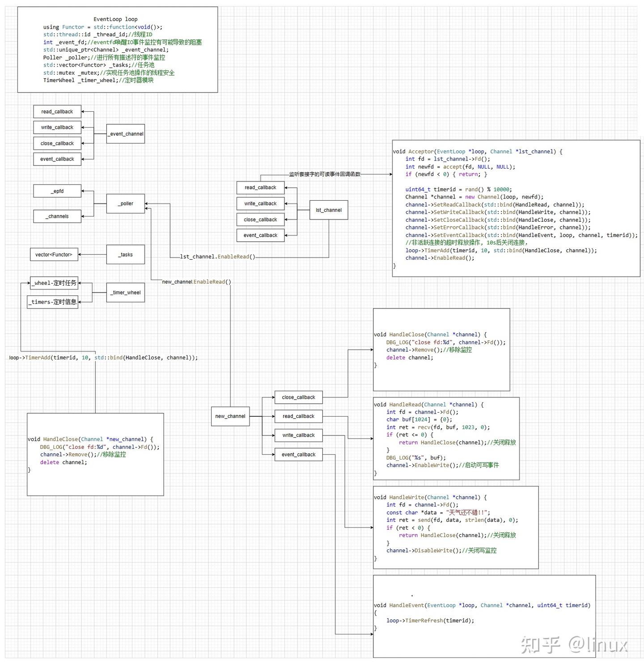Click the channel->EnableWrite(); code line
The height and width of the screenshot is (671, 644).
coord(443,465)
